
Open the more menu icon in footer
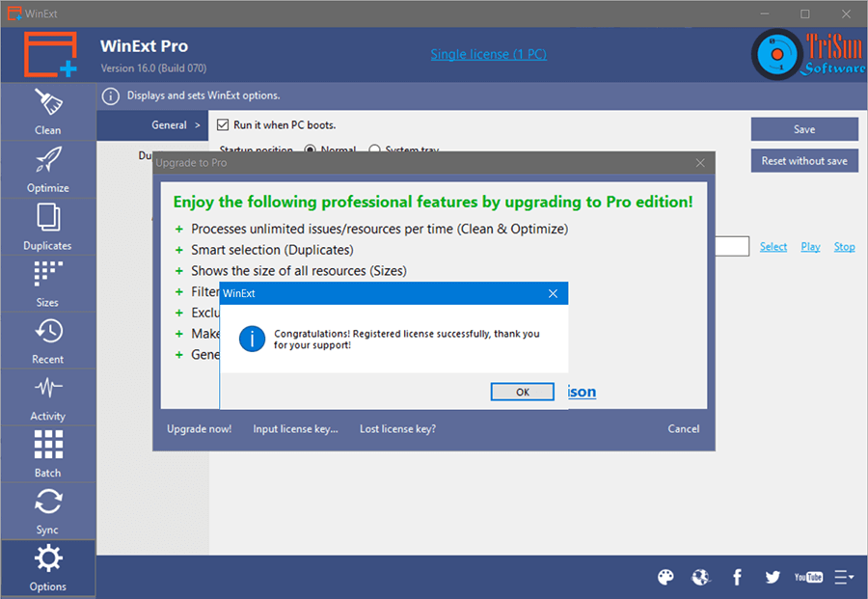[844, 578]
